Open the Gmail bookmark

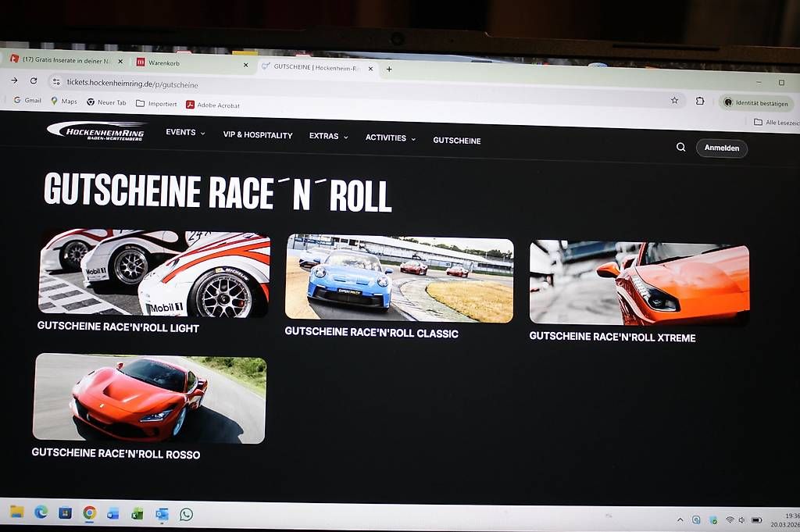pos(27,100)
